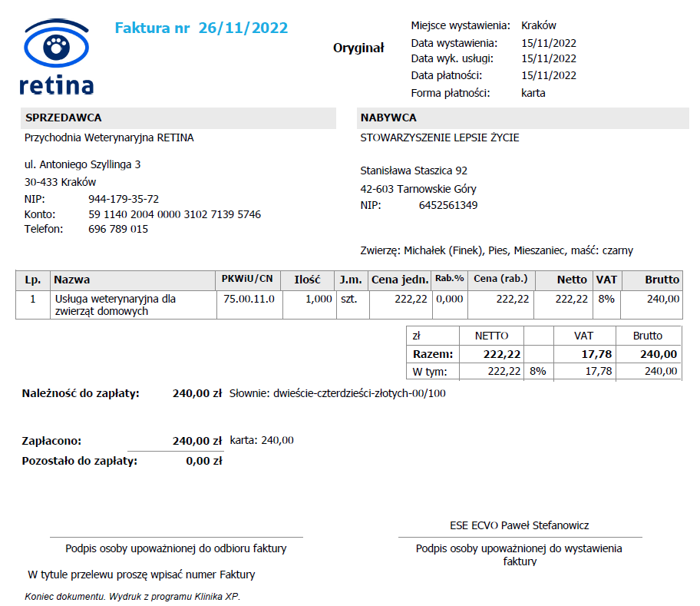
Task: Click the seller bank account number after Konto
Action: 174,214
